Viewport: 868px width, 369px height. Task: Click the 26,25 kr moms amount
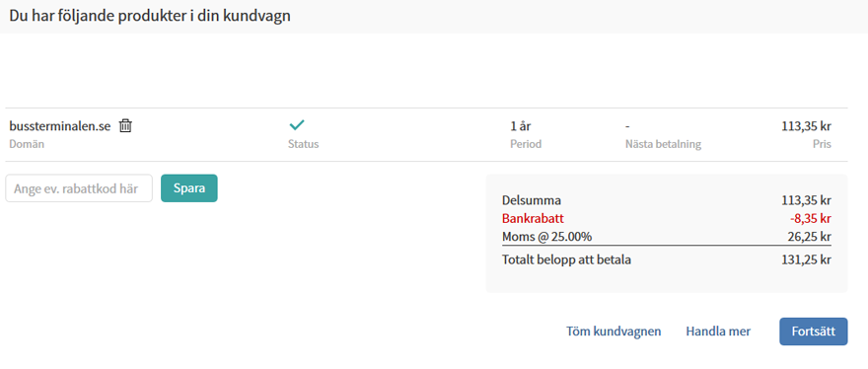coord(810,237)
